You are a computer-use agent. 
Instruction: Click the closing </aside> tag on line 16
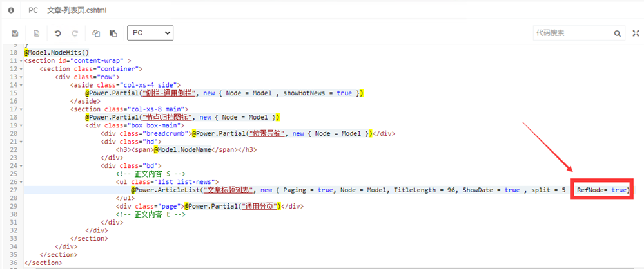(x=85, y=101)
